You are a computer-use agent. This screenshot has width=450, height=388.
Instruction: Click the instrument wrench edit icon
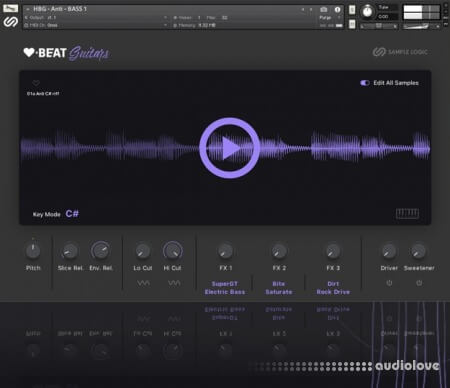10,8
